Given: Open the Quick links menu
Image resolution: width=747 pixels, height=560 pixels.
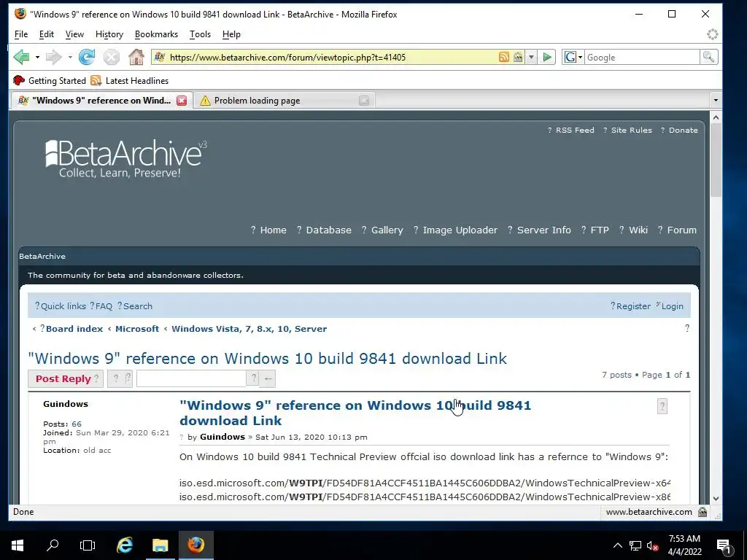Looking at the screenshot, I should [x=63, y=306].
